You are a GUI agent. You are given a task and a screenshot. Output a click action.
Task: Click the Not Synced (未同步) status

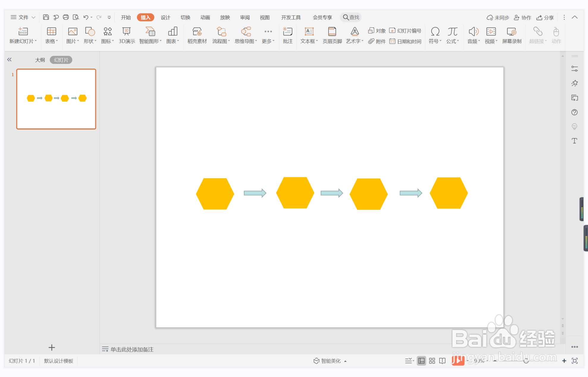pyautogui.click(x=498, y=18)
